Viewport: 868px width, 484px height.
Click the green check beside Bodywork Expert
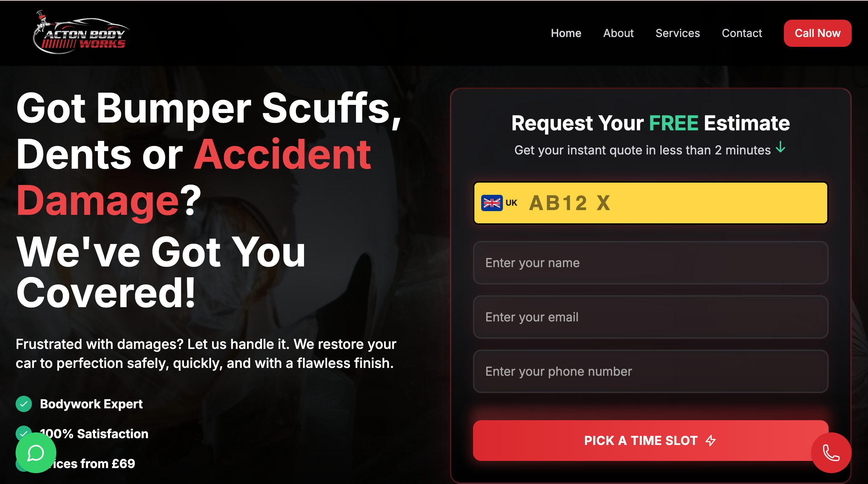tap(24, 404)
